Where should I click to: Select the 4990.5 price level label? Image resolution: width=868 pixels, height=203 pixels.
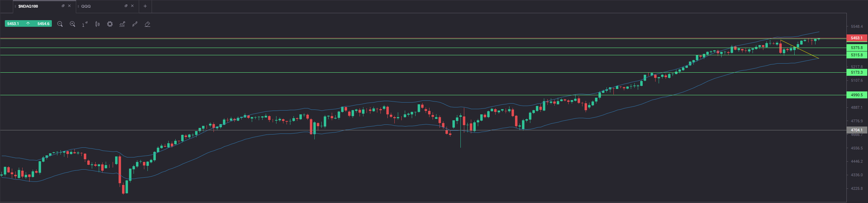tap(857, 95)
